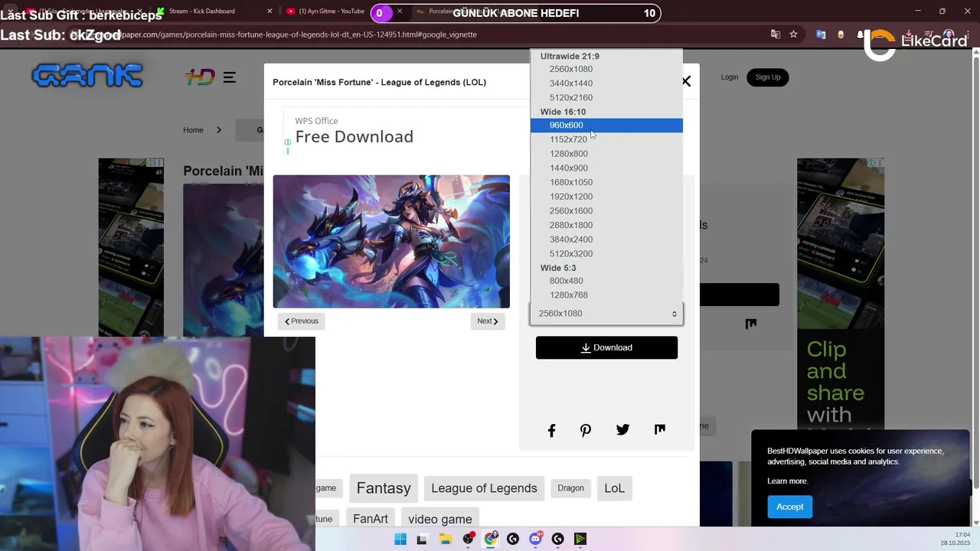This screenshot has width=980, height=551.
Task: Share wallpaper on Mix in popup footer
Action: click(660, 430)
